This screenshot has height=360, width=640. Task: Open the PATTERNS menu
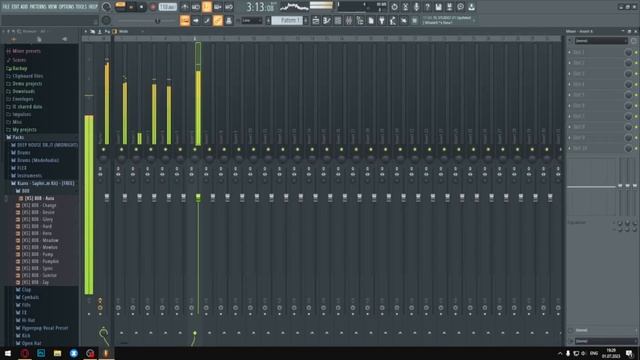(38, 7)
